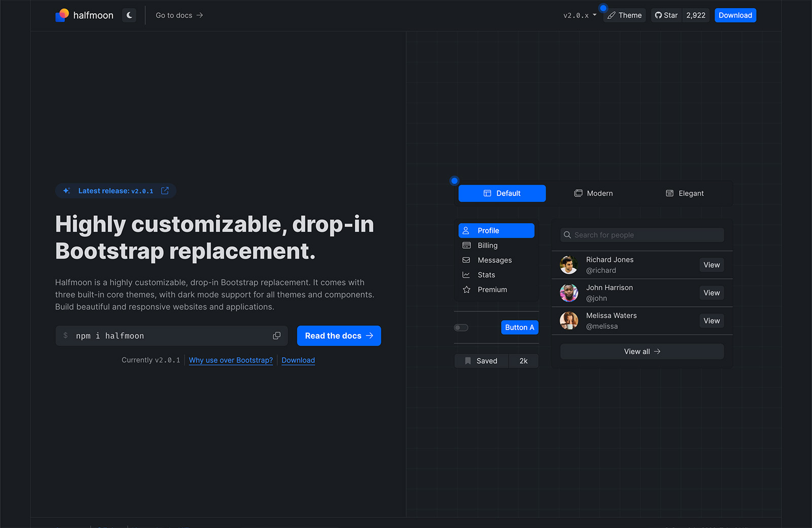Select the Elegant theme tab
The width and height of the screenshot is (812, 528).
point(685,193)
